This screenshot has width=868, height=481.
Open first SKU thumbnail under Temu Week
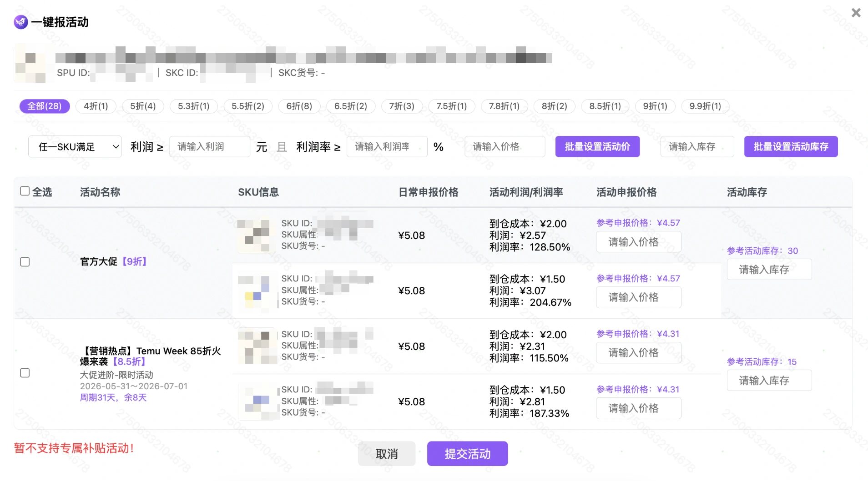(257, 346)
